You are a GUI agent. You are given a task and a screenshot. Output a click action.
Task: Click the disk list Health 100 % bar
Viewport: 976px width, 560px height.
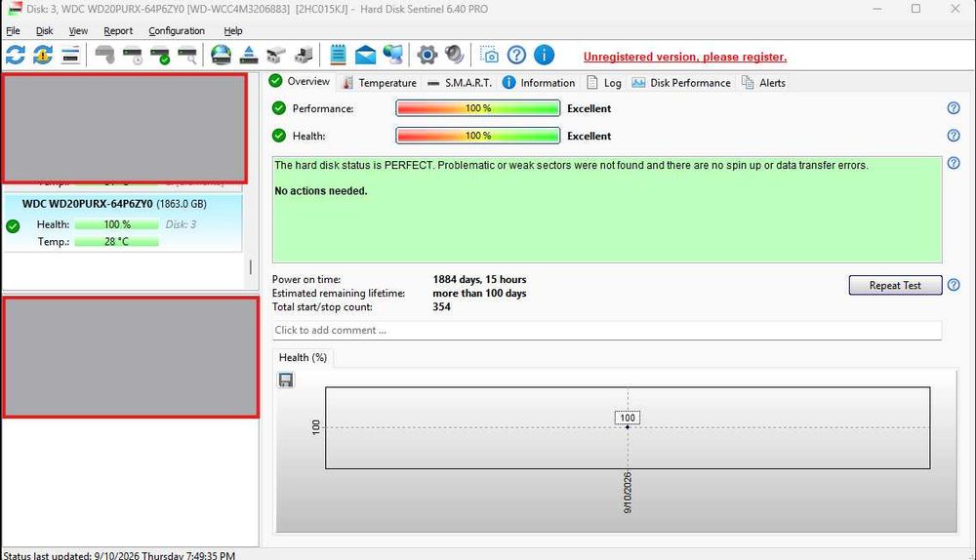(x=117, y=224)
